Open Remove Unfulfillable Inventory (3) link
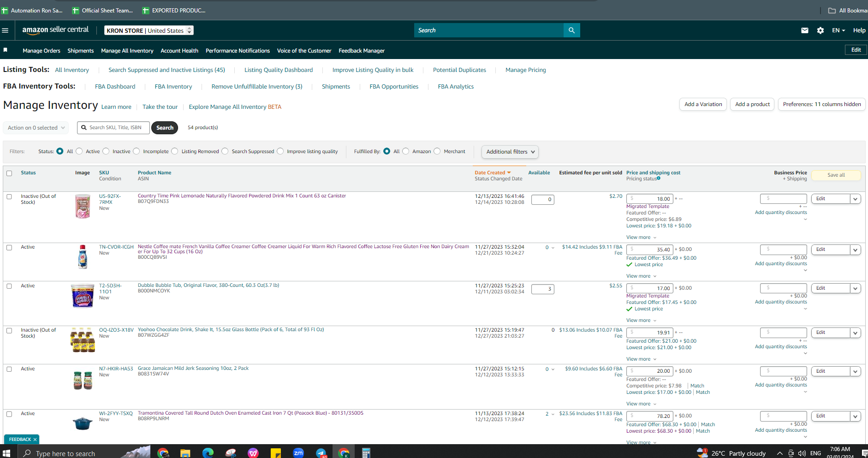The width and height of the screenshot is (868, 458). pos(257,87)
